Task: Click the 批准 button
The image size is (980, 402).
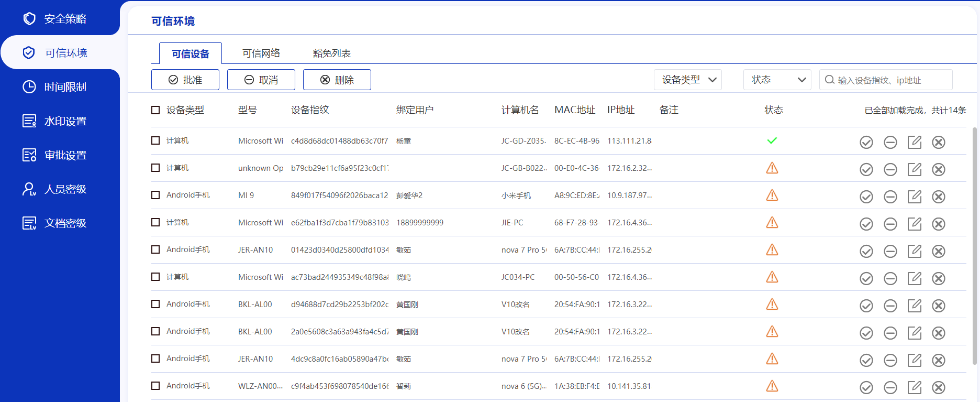Action: click(185, 80)
